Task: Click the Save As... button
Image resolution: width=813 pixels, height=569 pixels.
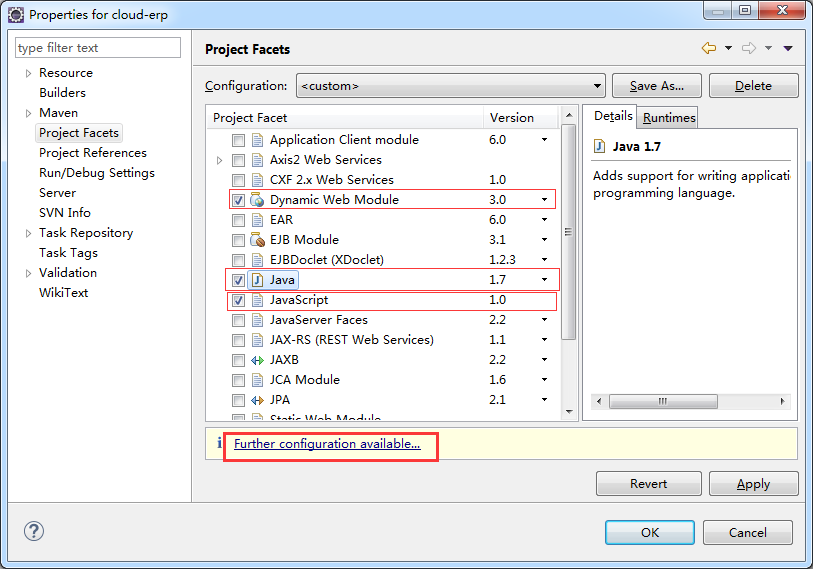Action: pyautogui.click(x=656, y=86)
